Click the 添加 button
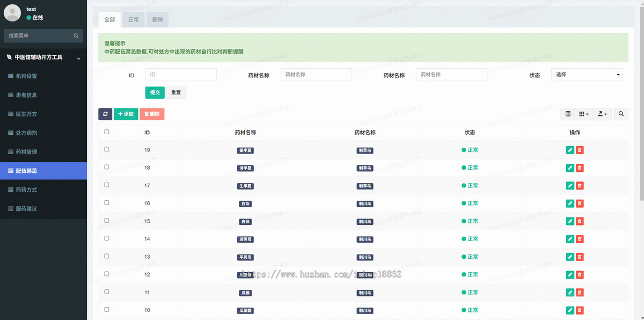The height and width of the screenshot is (320, 644). coord(126,114)
